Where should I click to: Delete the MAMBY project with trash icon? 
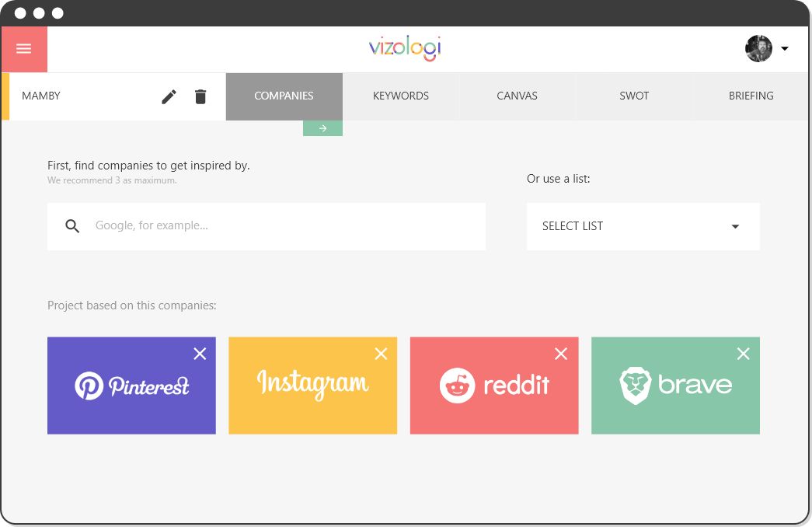pos(200,96)
